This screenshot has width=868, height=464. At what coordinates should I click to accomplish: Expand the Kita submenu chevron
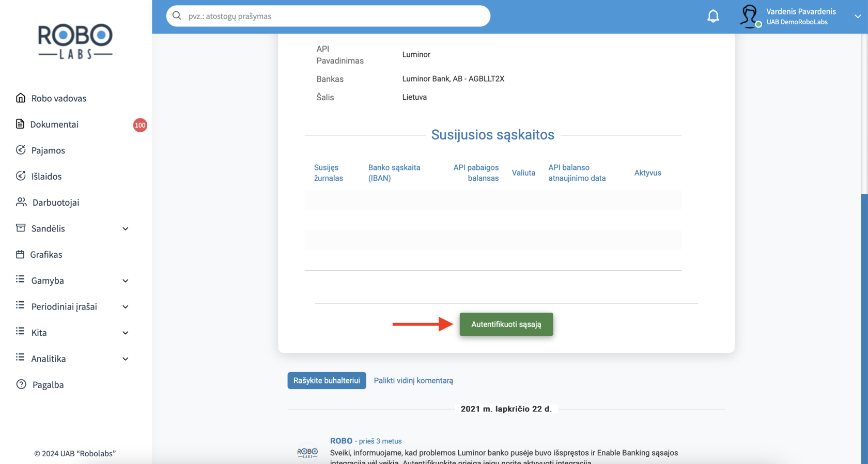[126, 333]
